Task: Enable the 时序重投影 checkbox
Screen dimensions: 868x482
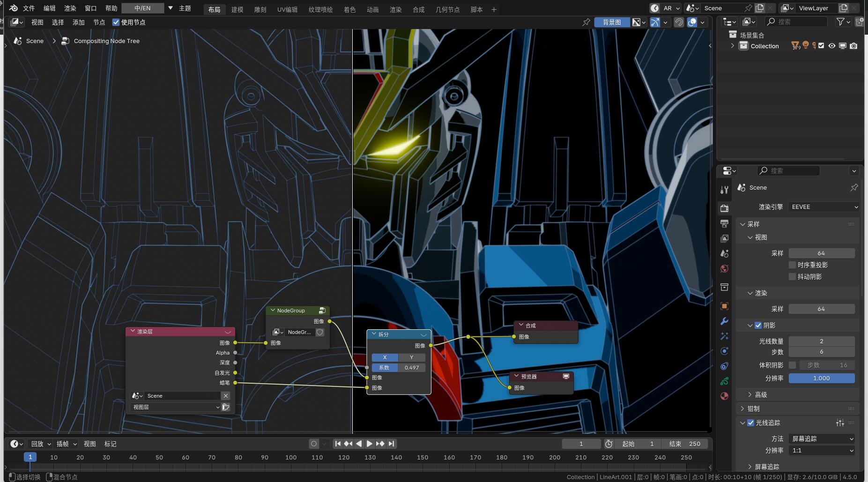Action: (793, 265)
